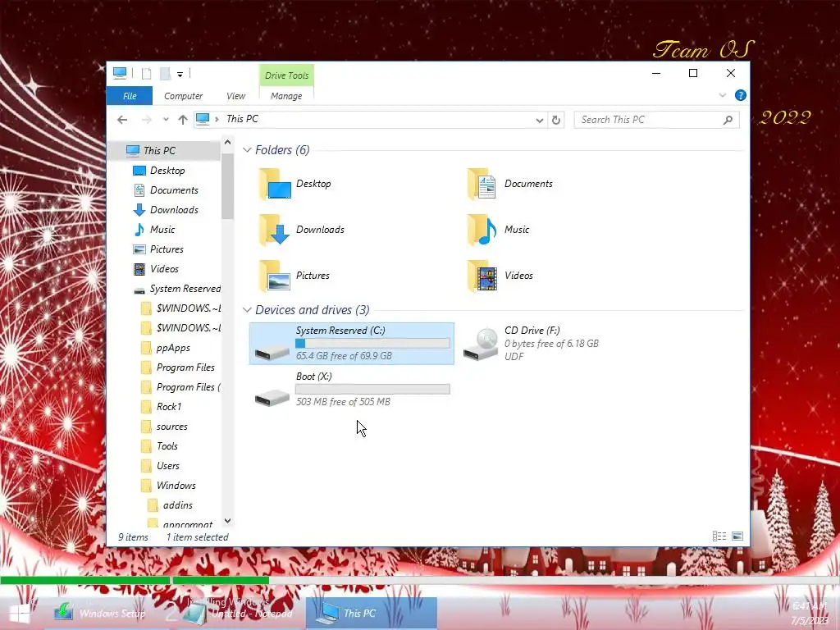Open the Manage ribbon tab
The image size is (840, 630).
[x=286, y=96]
